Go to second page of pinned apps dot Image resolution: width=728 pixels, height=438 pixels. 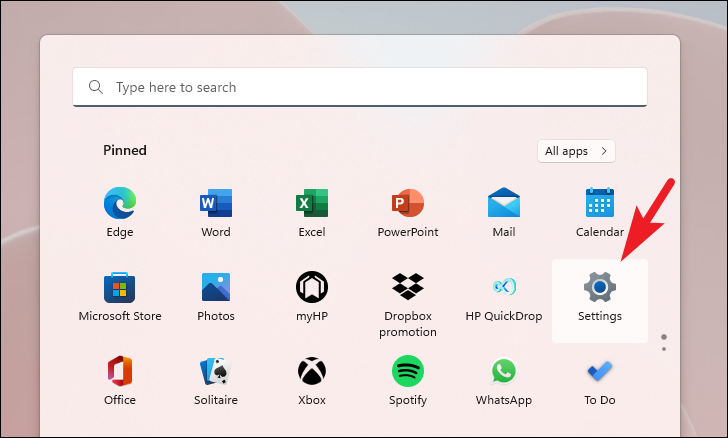(x=664, y=349)
